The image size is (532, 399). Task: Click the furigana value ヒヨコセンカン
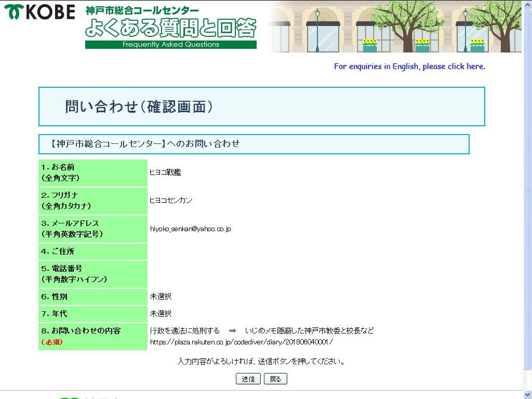tap(170, 201)
